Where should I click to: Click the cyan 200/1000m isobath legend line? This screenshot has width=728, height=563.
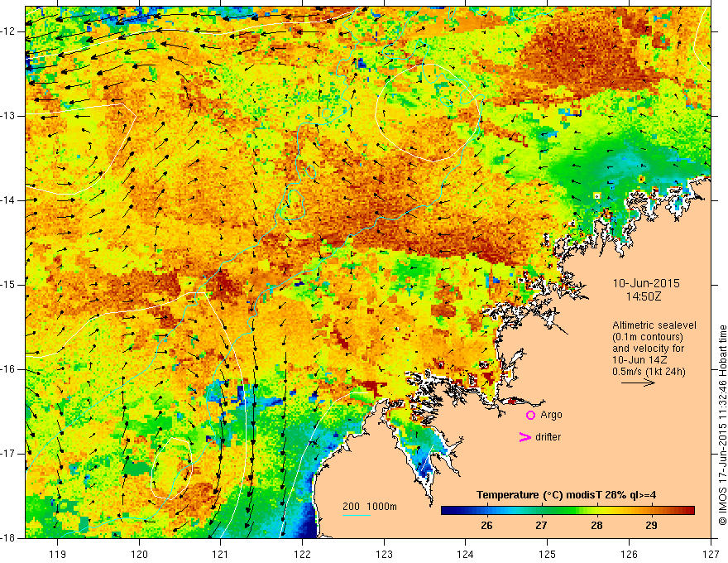tap(357, 515)
